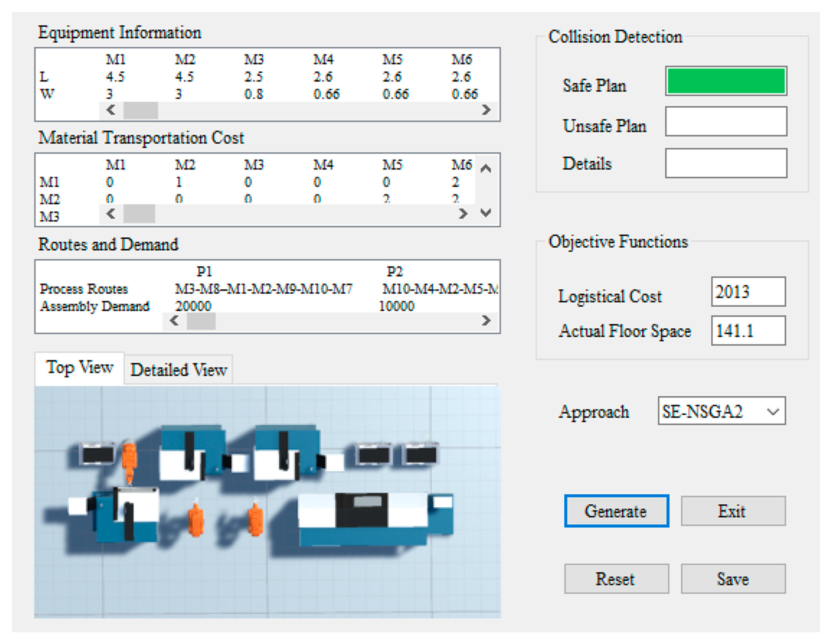This screenshot has width=831, height=644.
Task: Click the collision Details field
Action: tap(726, 163)
